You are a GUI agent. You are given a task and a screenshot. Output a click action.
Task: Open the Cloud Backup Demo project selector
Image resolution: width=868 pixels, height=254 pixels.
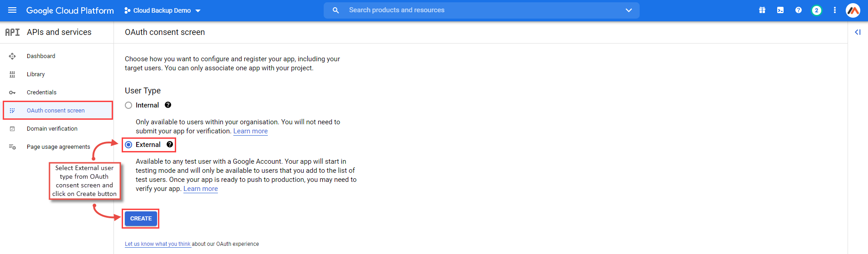pyautogui.click(x=163, y=10)
